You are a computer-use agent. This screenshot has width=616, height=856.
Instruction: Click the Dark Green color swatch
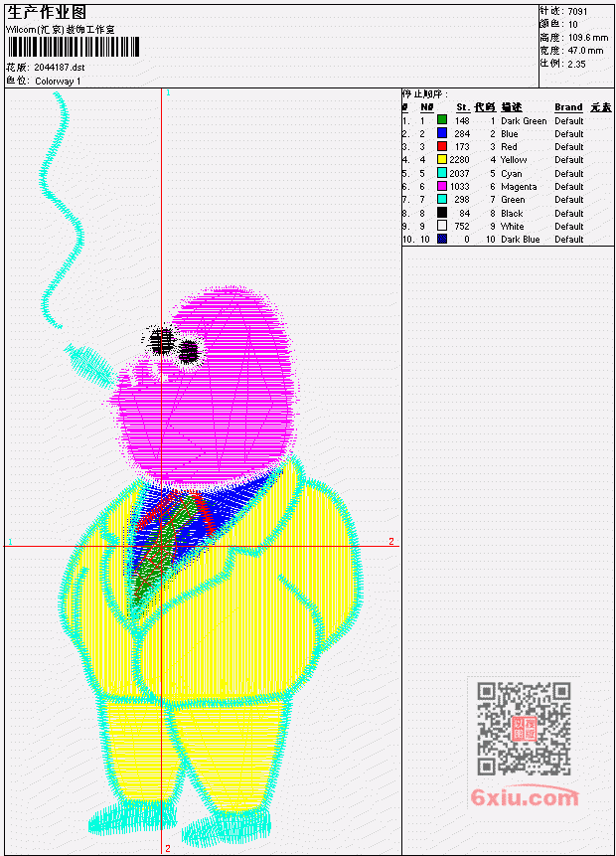(x=442, y=120)
